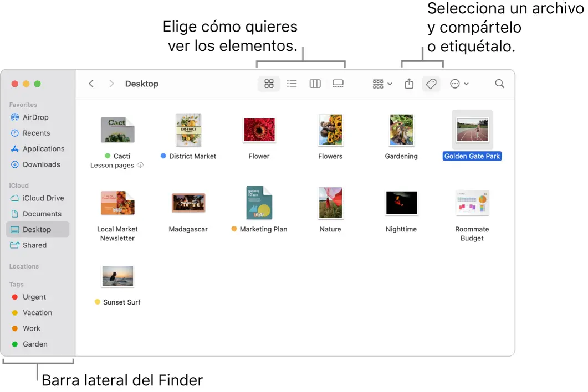Switch to gallery view
This screenshot has height=392, width=588.
pyautogui.click(x=338, y=84)
